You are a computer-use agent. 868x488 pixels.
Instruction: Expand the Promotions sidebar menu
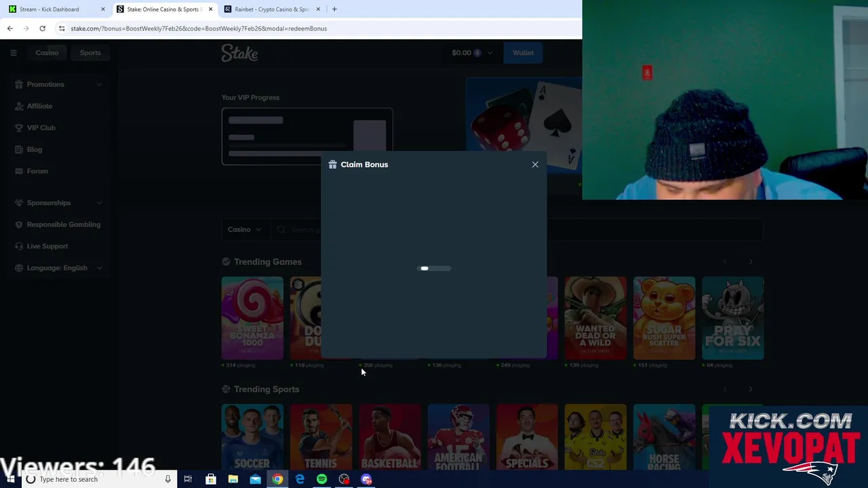pyautogui.click(x=59, y=84)
